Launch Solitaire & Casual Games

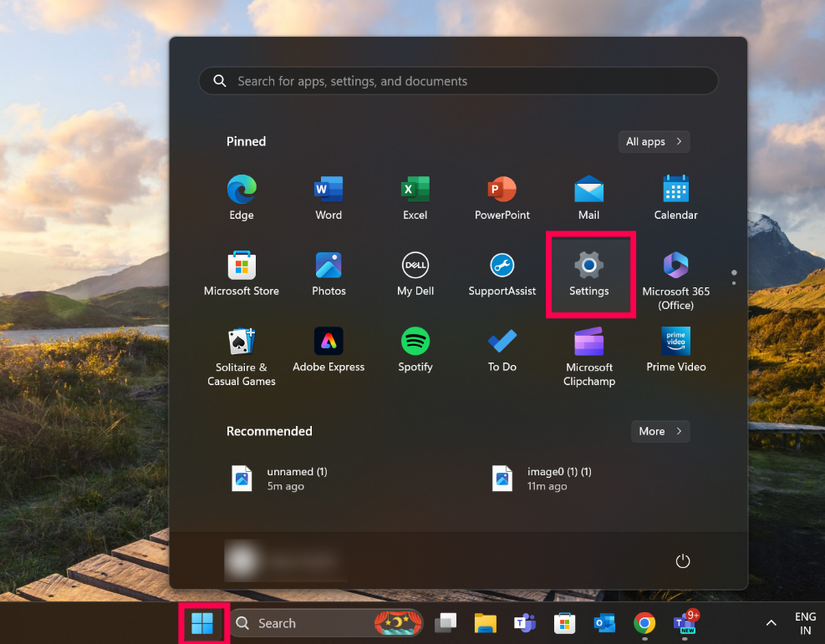tap(242, 357)
